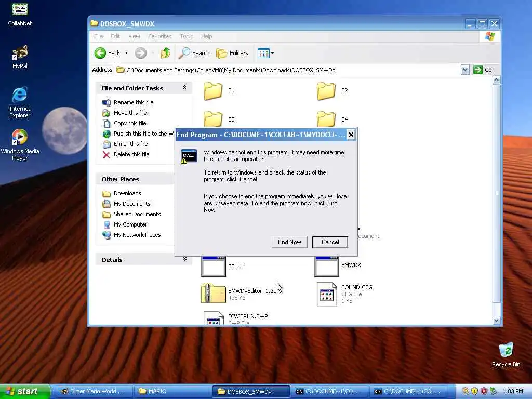The height and width of the screenshot is (399, 532).
Task: Switch to last C:\DOCUME~1 console taskbar button
Action: (x=408, y=391)
